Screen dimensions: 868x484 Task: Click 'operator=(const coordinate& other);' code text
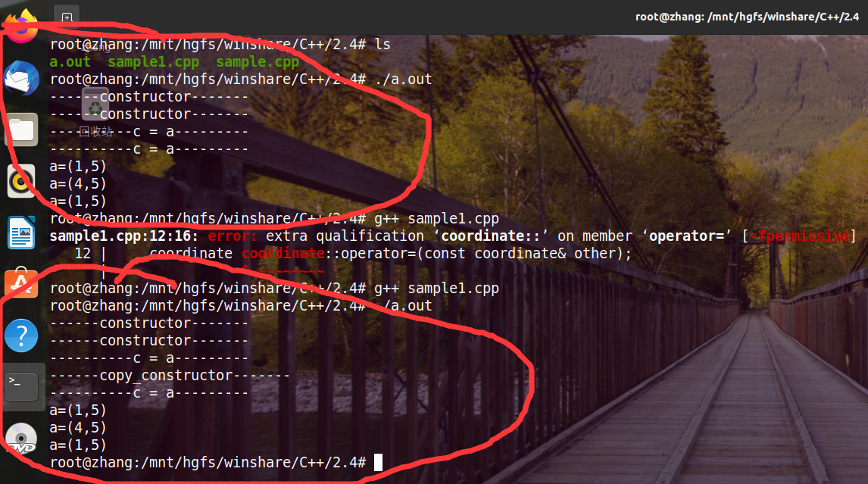(x=486, y=254)
